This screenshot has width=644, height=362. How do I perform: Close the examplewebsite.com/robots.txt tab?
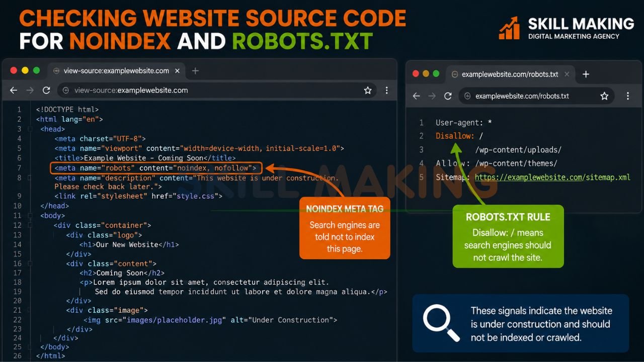(567, 74)
